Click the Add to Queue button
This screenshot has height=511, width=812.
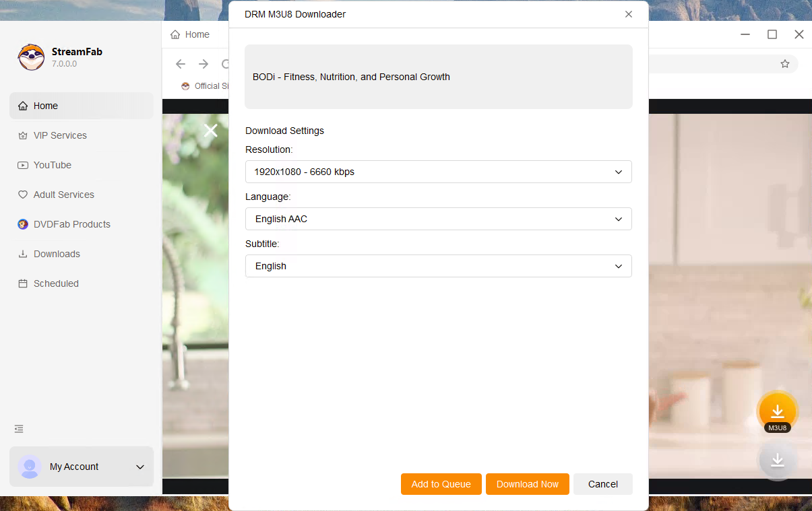pos(441,484)
